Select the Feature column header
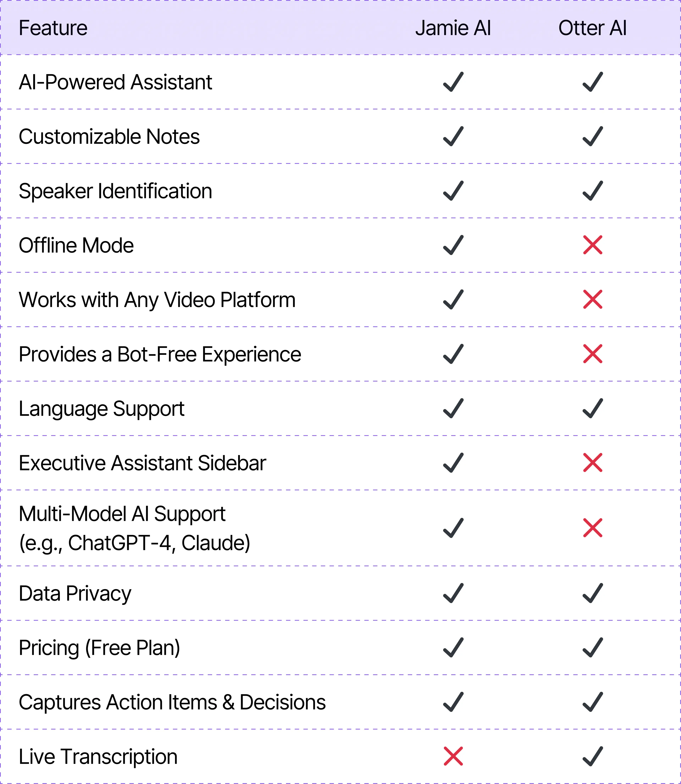The image size is (681, 784). click(53, 28)
